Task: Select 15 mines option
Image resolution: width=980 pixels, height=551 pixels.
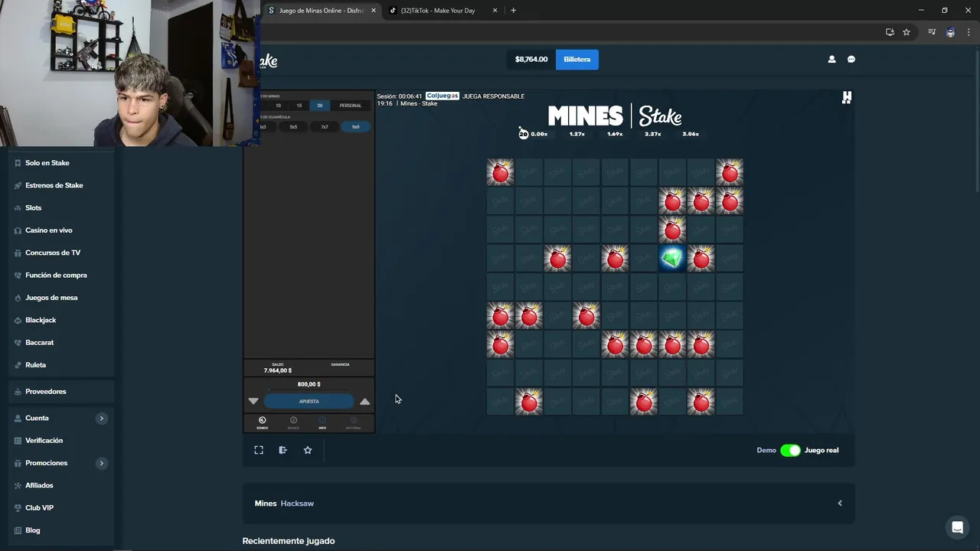Action: pyautogui.click(x=299, y=106)
